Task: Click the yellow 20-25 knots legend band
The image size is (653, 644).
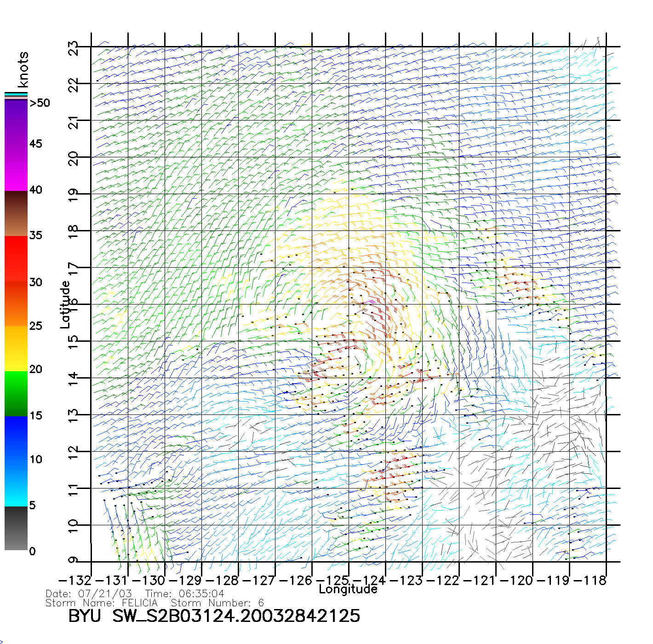Action: coord(16,348)
